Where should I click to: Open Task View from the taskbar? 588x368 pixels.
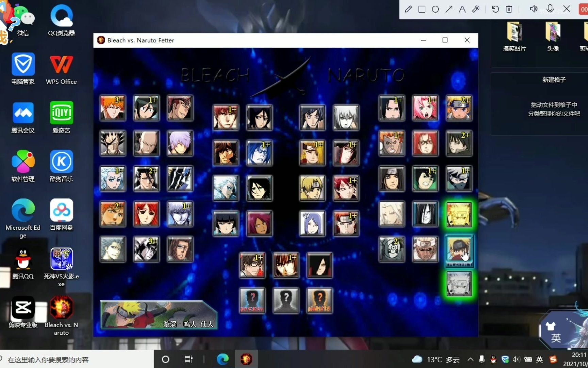coord(188,359)
